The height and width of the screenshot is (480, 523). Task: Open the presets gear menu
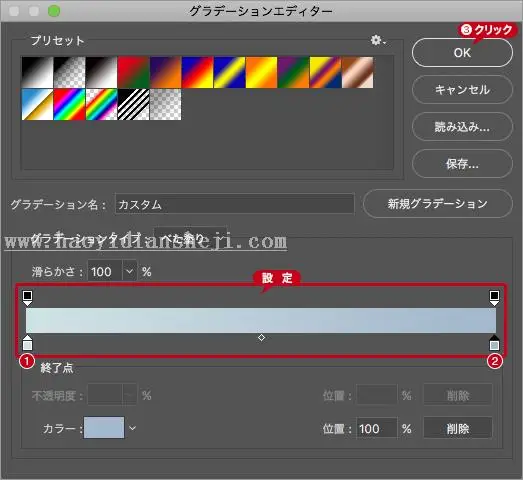(x=378, y=40)
